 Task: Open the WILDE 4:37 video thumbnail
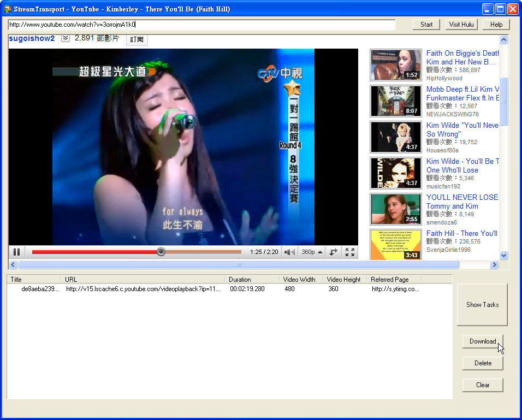point(396,173)
